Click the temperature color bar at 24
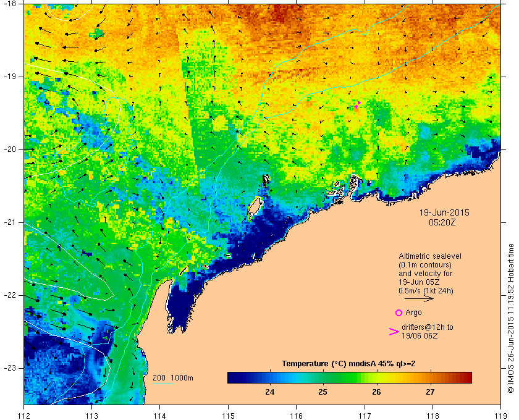The image size is (519, 420). 270,377
